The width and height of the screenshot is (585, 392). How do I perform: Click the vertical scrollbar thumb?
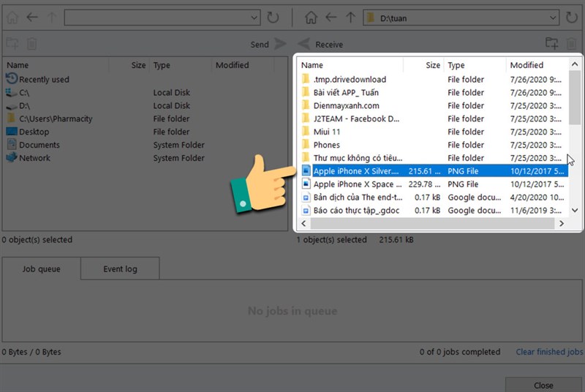pyautogui.click(x=575, y=98)
